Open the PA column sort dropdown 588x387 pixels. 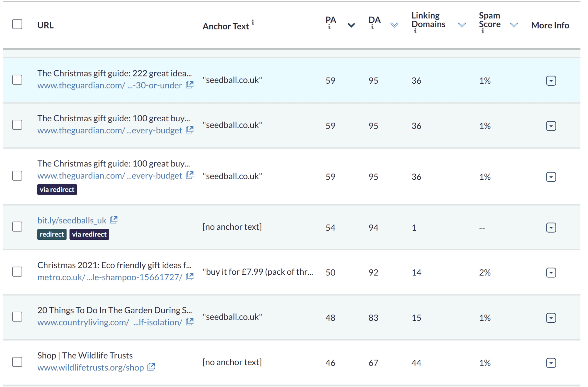click(351, 26)
